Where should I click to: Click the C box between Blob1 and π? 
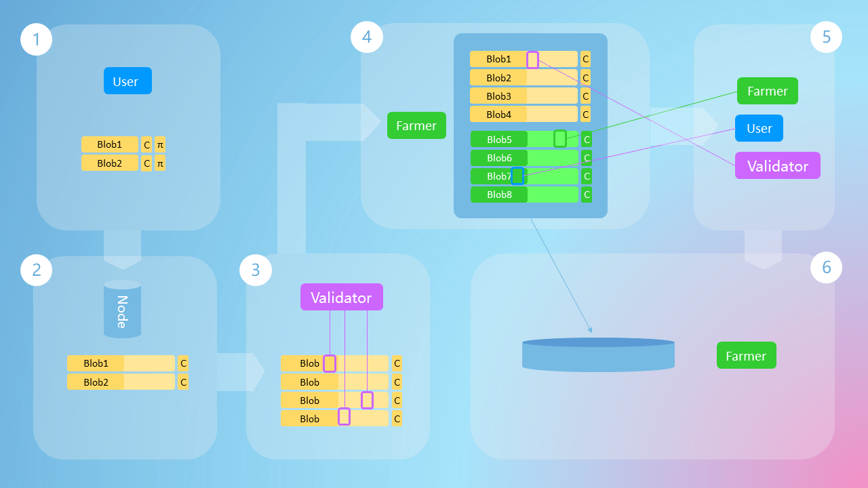pos(146,144)
